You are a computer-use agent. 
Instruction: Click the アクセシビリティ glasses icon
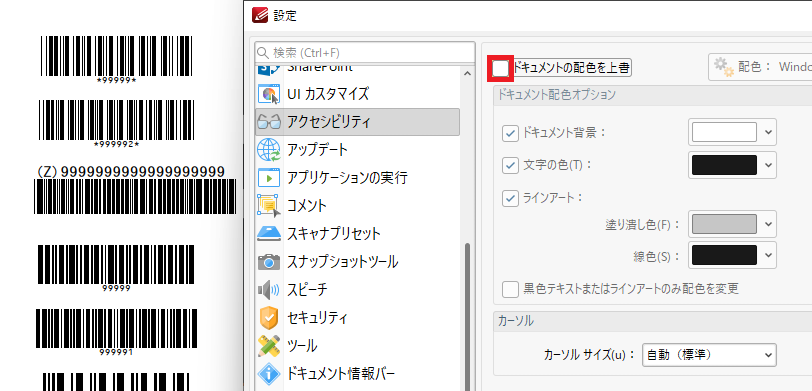(268, 122)
